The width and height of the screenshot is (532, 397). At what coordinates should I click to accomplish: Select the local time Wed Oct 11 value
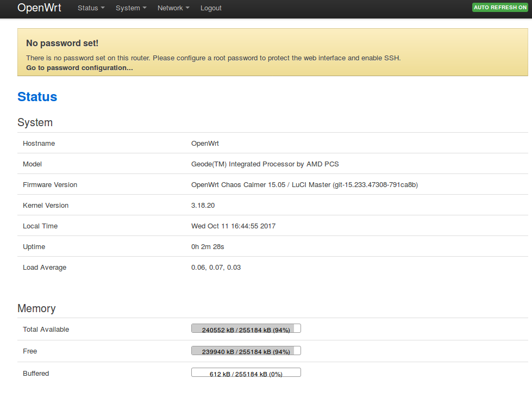(234, 226)
